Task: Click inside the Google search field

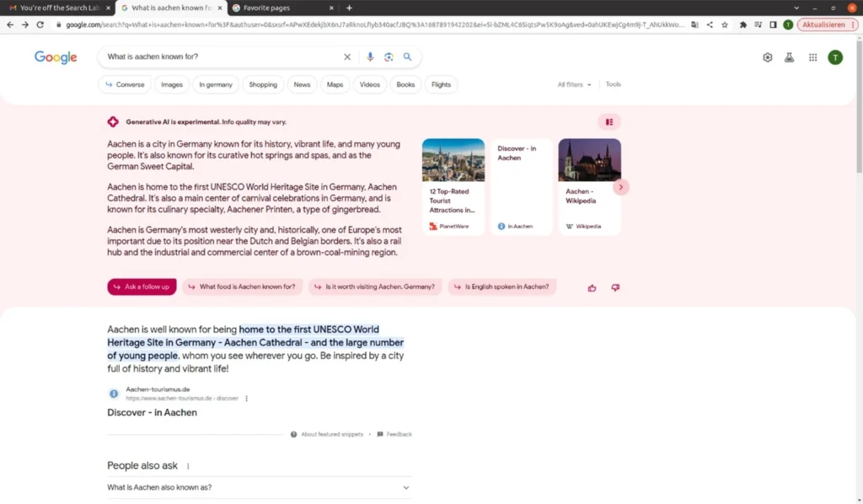Action: coord(219,57)
